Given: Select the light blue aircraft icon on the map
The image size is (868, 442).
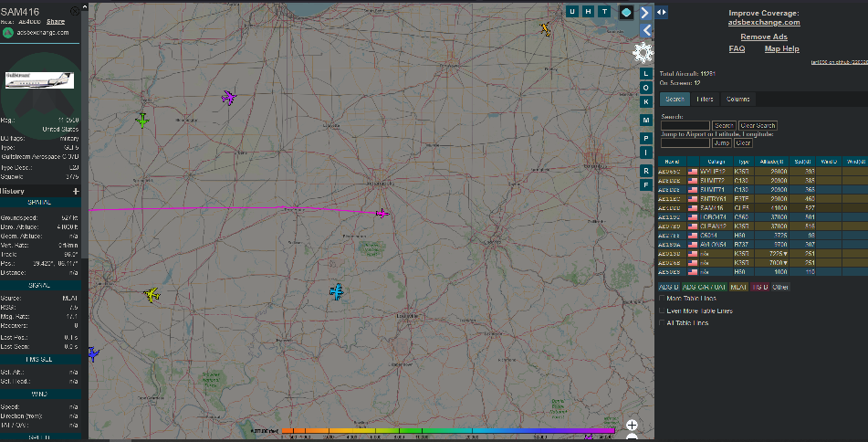Looking at the screenshot, I should click(336, 291).
